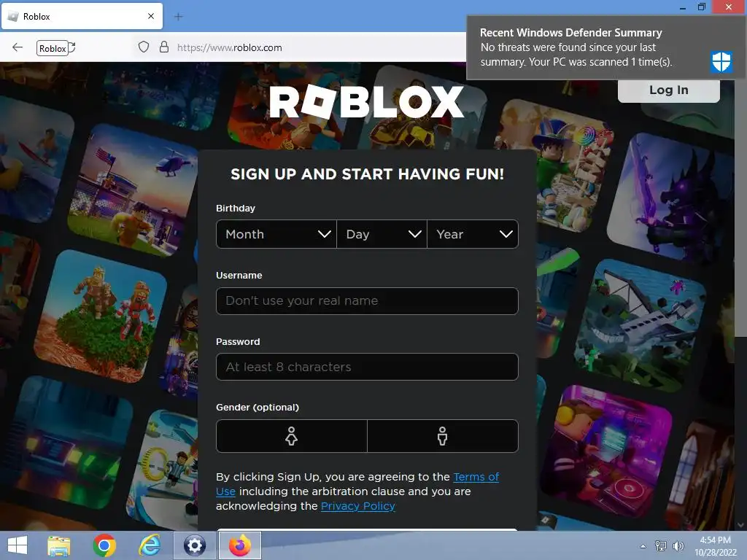The width and height of the screenshot is (747, 560).
Task: Click the helicopter stadium game thumbnail
Action: tap(133, 190)
